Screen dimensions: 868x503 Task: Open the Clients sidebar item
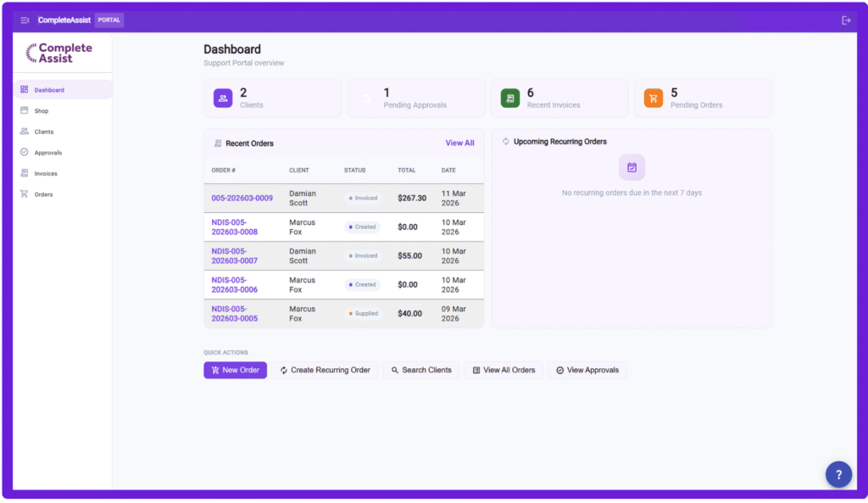[44, 132]
